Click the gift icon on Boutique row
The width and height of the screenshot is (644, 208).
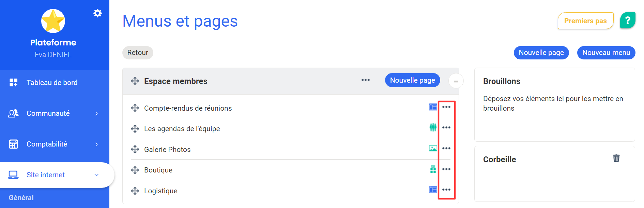433,169
